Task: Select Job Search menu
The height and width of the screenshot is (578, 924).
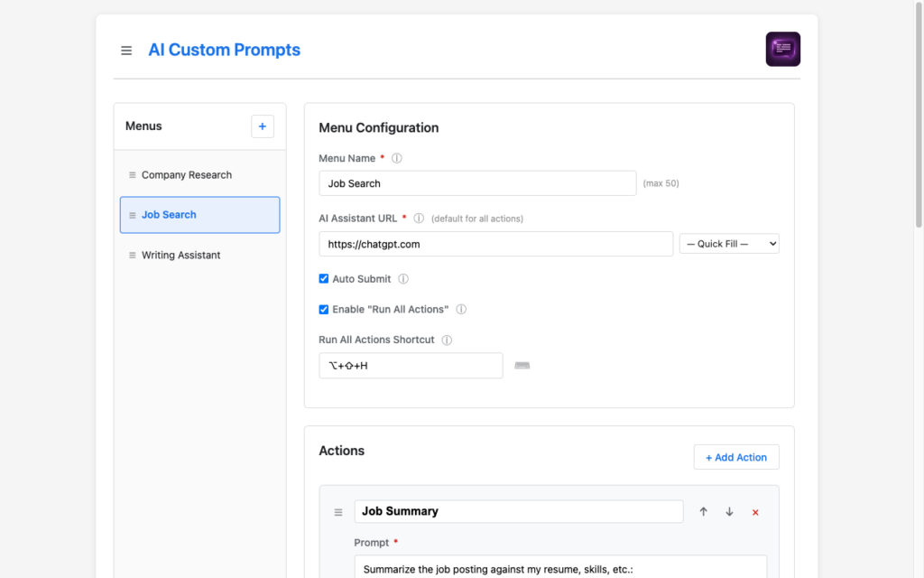Action: [199, 215]
